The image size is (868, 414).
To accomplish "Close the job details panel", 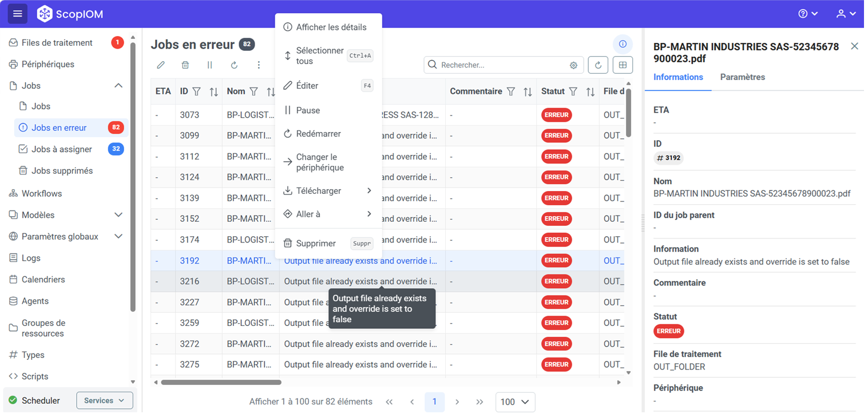I will tap(854, 46).
